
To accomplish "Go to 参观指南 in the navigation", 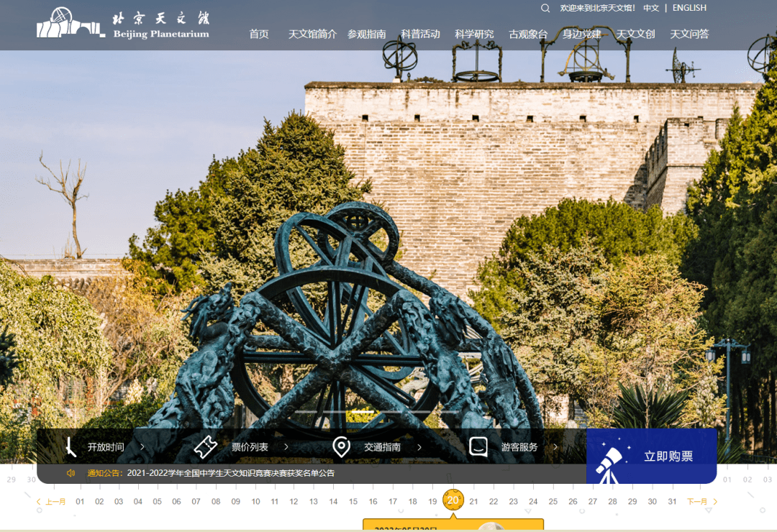I will [x=366, y=34].
